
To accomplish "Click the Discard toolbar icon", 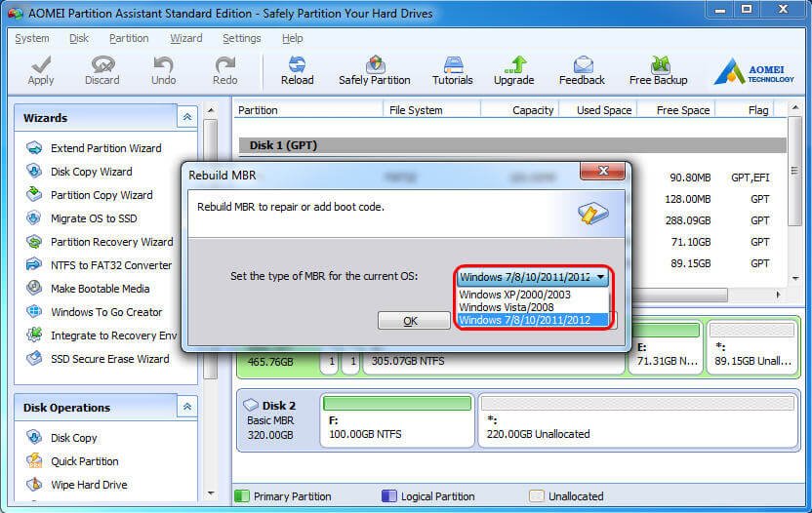I will [x=102, y=64].
